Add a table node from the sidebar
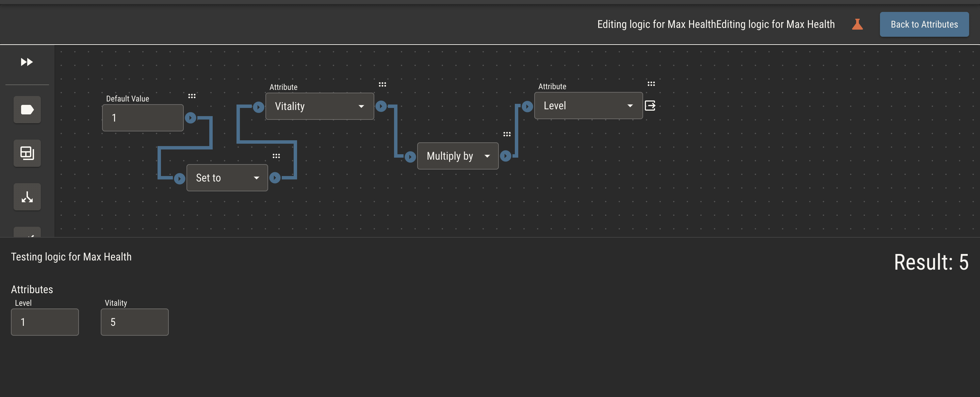This screenshot has width=980, height=397. point(27,153)
